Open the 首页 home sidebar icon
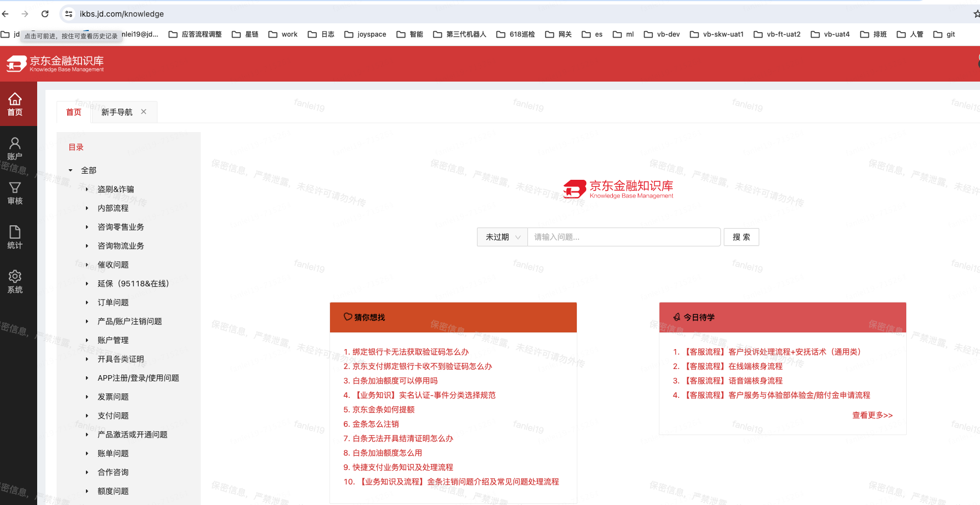 click(15, 104)
